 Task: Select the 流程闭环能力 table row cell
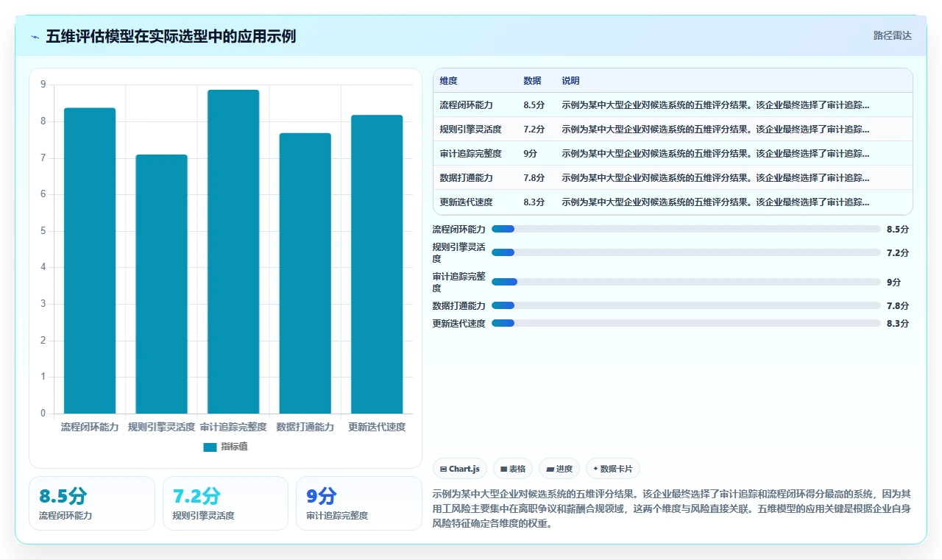(x=466, y=105)
